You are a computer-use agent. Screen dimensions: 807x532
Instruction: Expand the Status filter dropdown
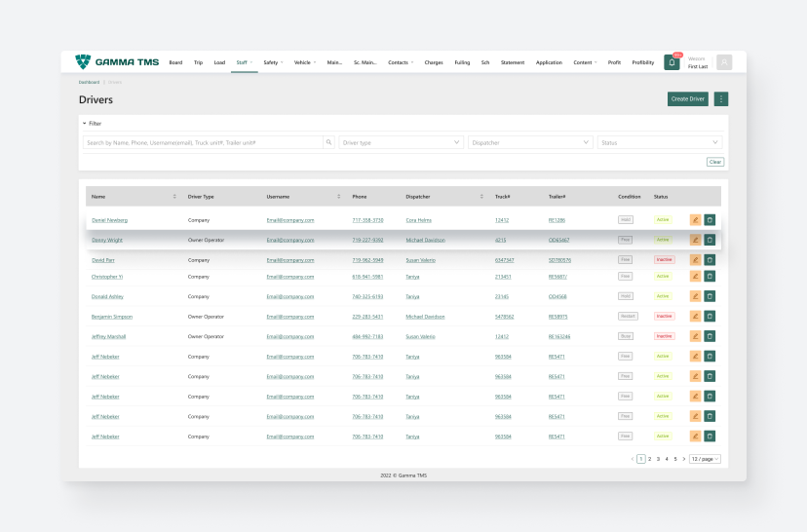tap(659, 142)
